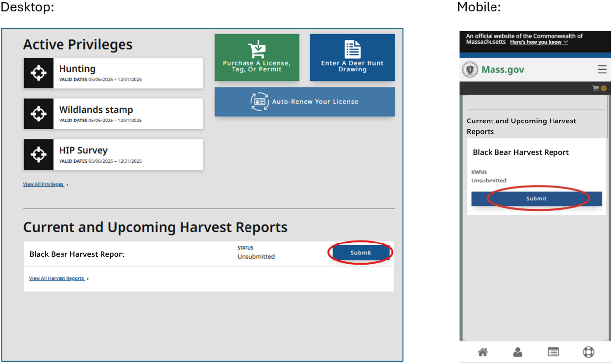Screen dimensions: 615x364
Task: Tap the license card icon in mobile nav
Action: pos(553,352)
